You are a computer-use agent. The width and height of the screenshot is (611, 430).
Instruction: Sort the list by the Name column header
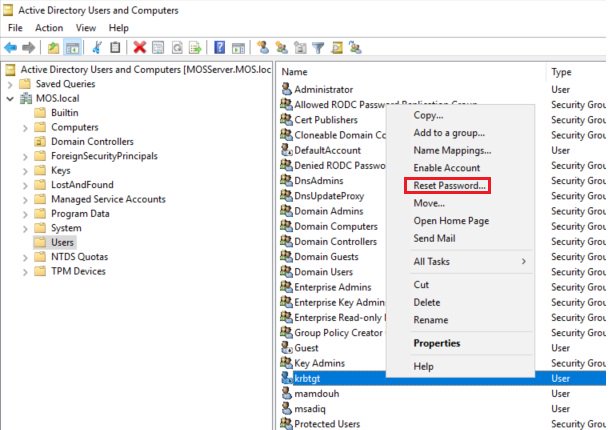(411, 72)
